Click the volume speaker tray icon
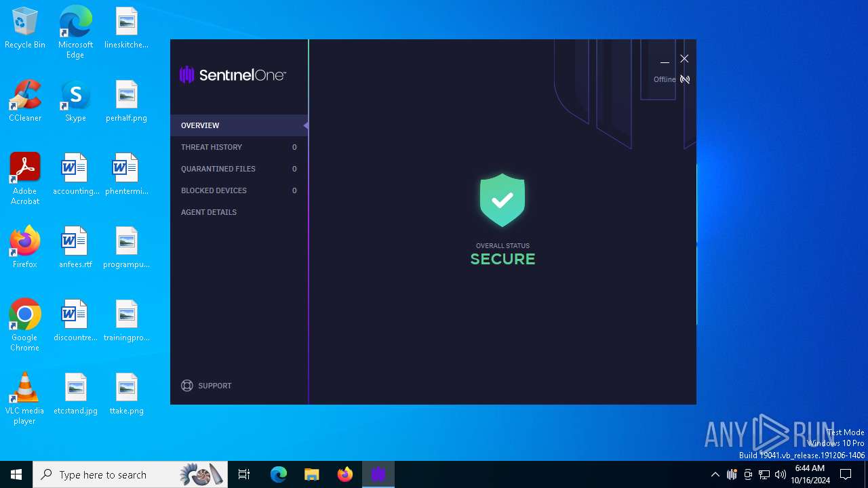This screenshot has height=488, width=868. (x=781, y=474)
